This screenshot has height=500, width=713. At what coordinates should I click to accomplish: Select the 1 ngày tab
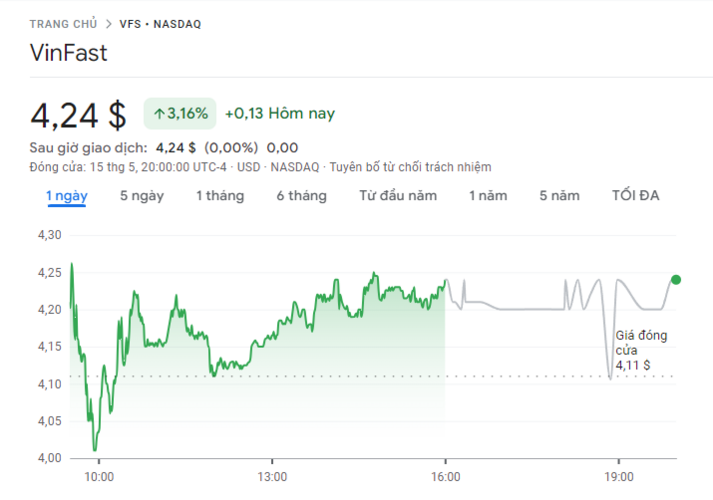[66, 196]
